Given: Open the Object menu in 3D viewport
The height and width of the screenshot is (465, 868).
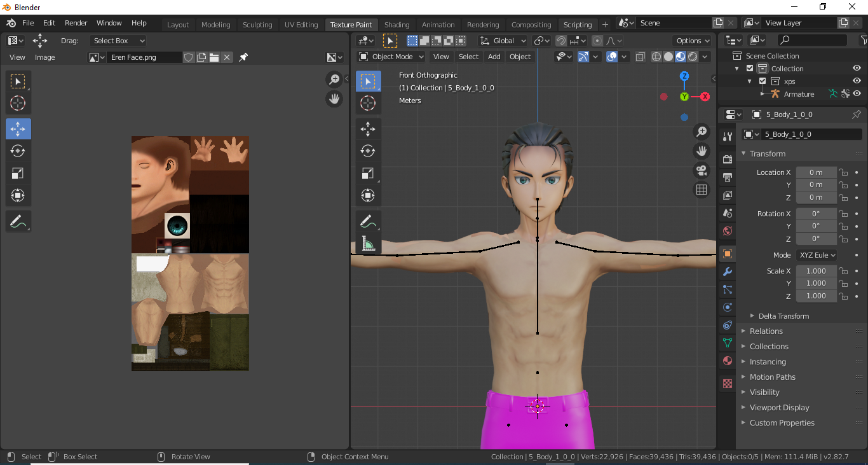Looking at the screenshot, I should [x=520, y=57].
